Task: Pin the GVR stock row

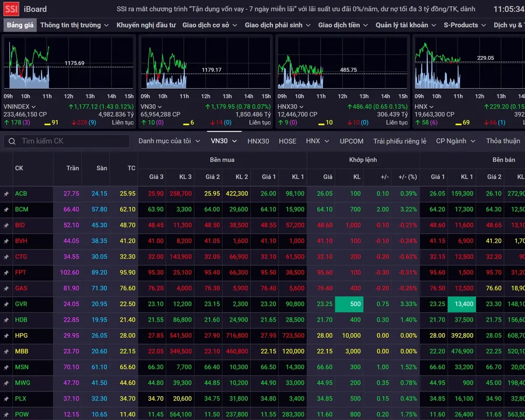Action: point(6,304)
